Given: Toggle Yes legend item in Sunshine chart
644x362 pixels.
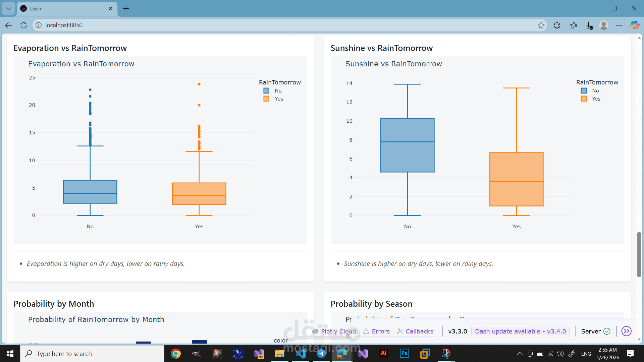Looking at the screenshot, I should (591, 99).
